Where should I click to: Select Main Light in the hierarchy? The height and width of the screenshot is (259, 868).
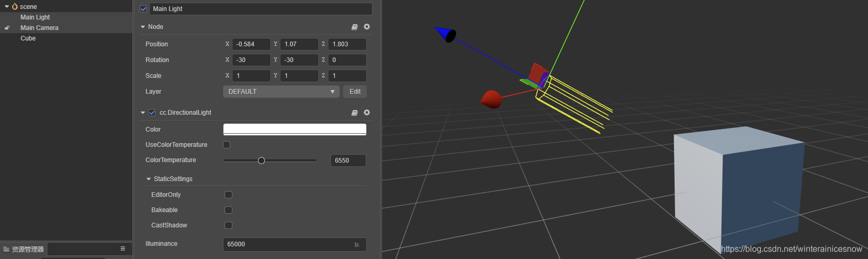point(35,17)
